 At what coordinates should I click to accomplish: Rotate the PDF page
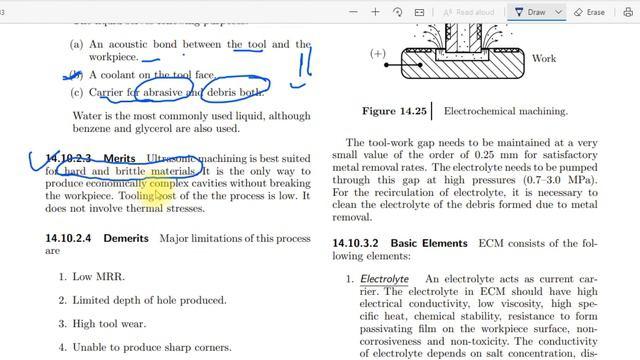[397, 12]
